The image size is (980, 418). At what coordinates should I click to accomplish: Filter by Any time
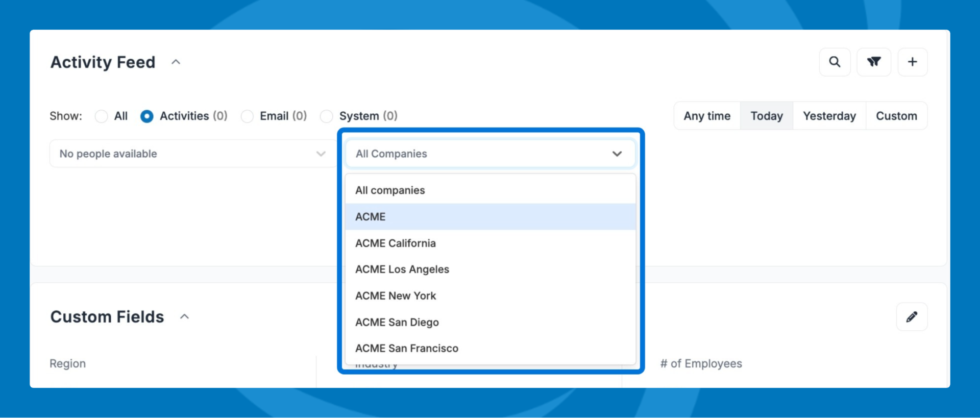tap(707, 116)
